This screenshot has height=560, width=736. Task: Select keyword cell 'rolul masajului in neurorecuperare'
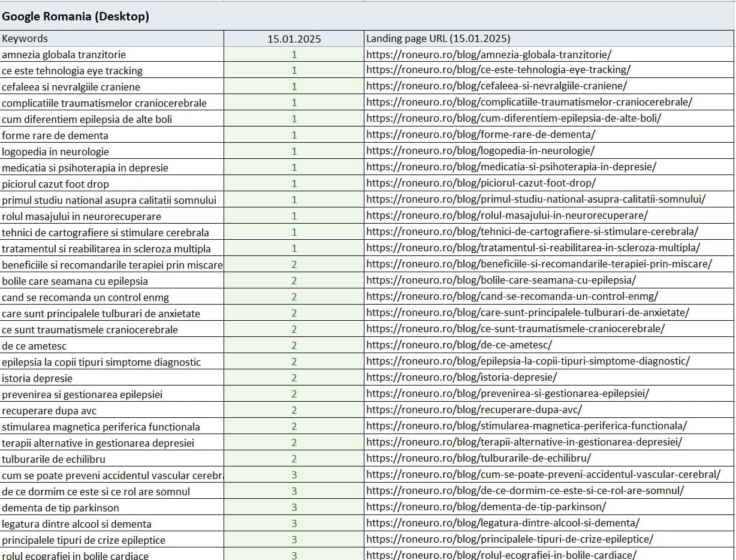pyautogui.click(x=82, y=216)
